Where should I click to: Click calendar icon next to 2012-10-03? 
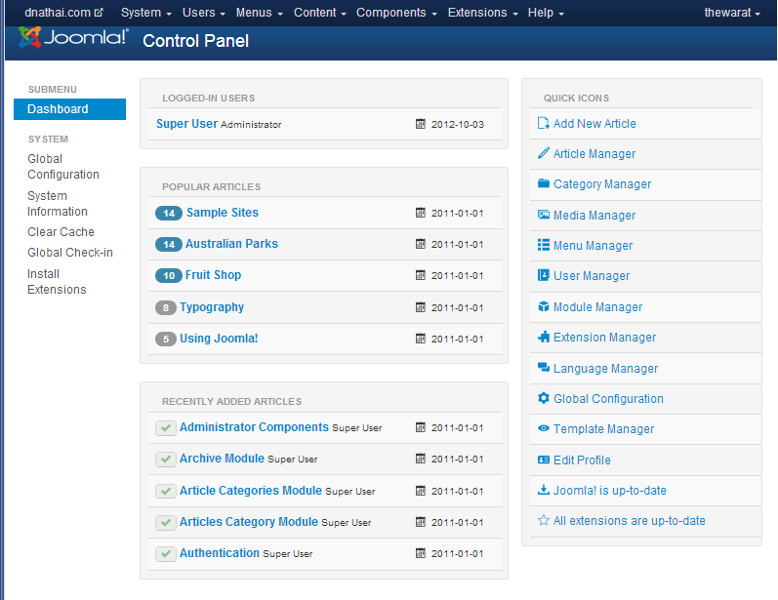click(x=420, y=124)
